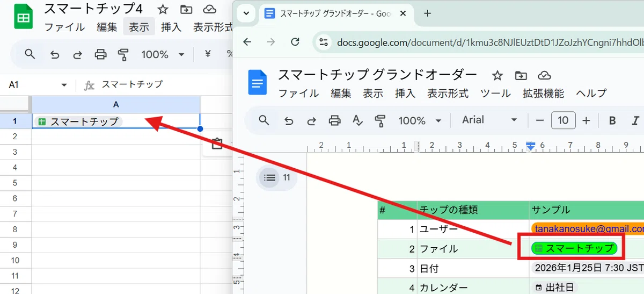Open the name box dropdown arrow
The width and height of the screenshot is (644, 294).
(64, 85)
